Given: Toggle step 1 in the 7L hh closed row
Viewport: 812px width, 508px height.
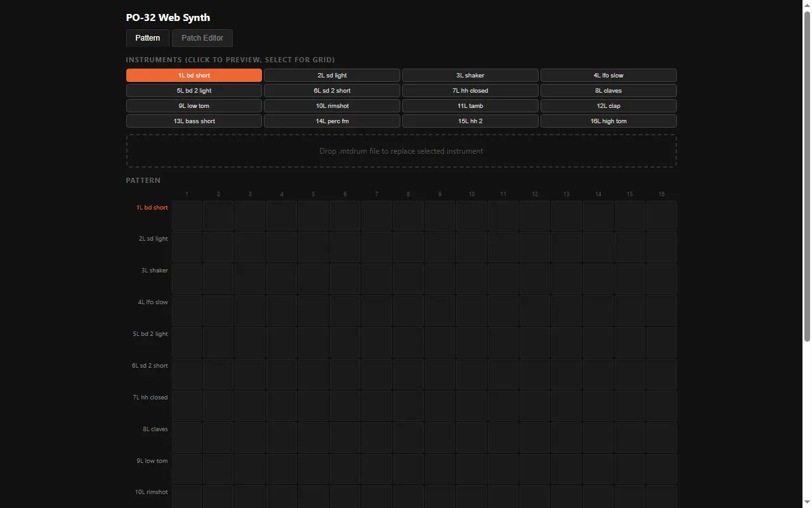Looking at the screenshot, I should [187, 406].
